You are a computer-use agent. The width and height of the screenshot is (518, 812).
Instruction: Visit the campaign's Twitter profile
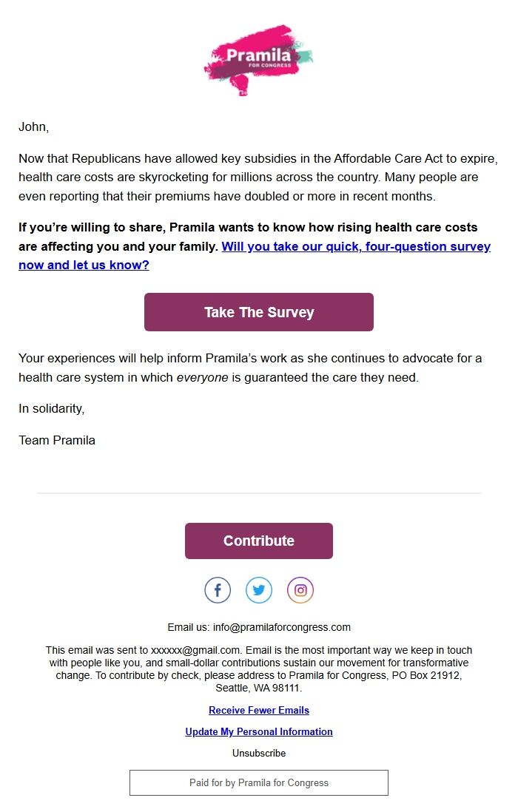[x=258, y=589]
